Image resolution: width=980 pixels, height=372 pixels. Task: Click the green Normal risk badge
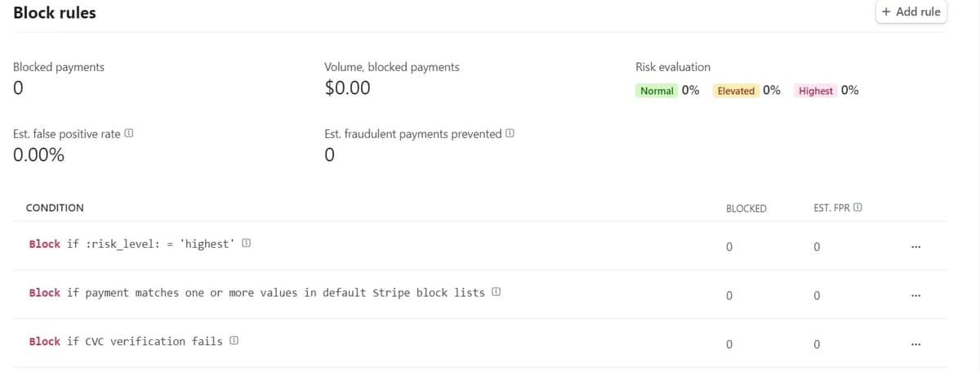[657, 91]
